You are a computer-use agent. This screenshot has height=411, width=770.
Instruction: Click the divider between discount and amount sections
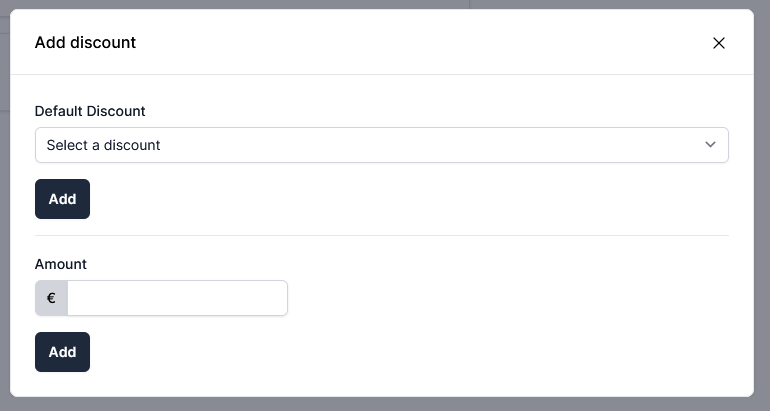click(x=381, y=236)
